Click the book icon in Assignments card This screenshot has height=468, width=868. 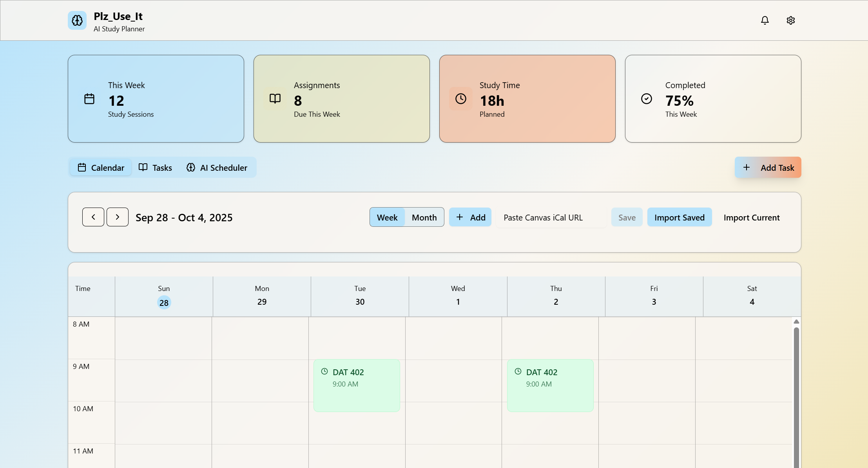275,99
